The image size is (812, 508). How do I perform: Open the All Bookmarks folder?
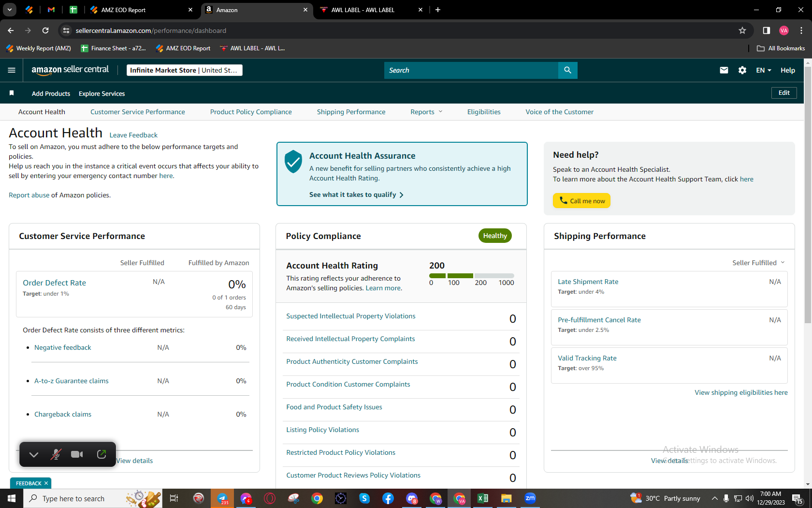pos(781,48)
